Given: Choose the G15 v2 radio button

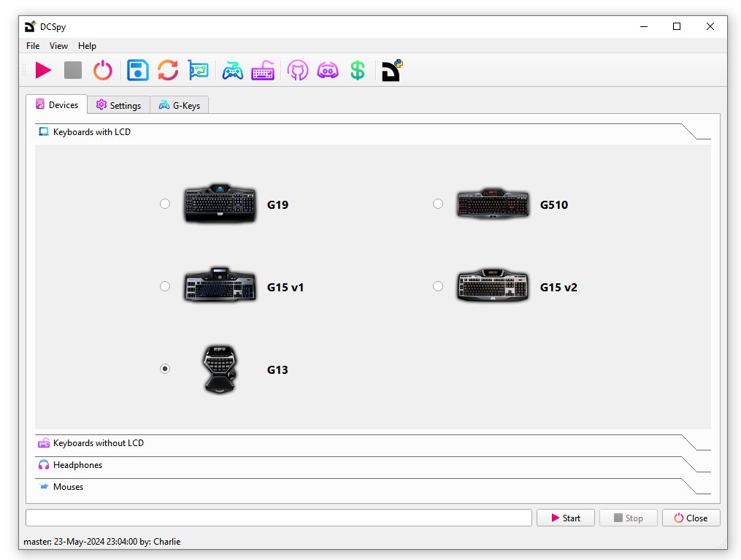Looking at the screenshot, I should [x=438, y=286].
